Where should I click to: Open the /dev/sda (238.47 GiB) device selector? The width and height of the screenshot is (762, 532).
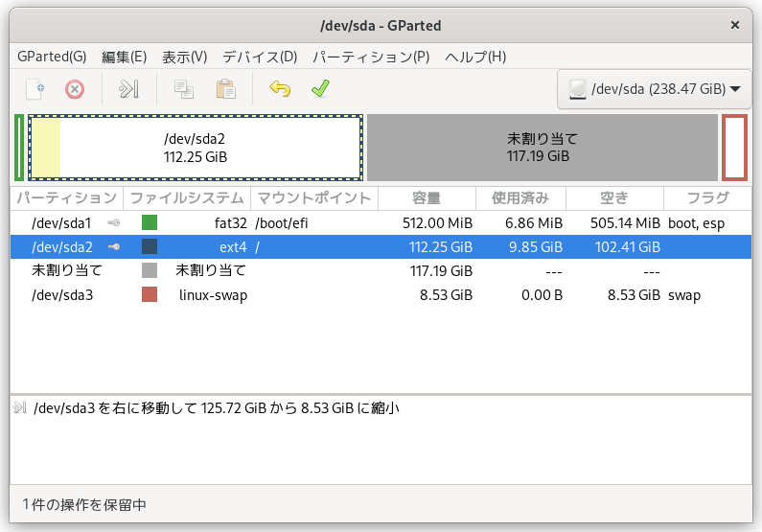(654, 89)
